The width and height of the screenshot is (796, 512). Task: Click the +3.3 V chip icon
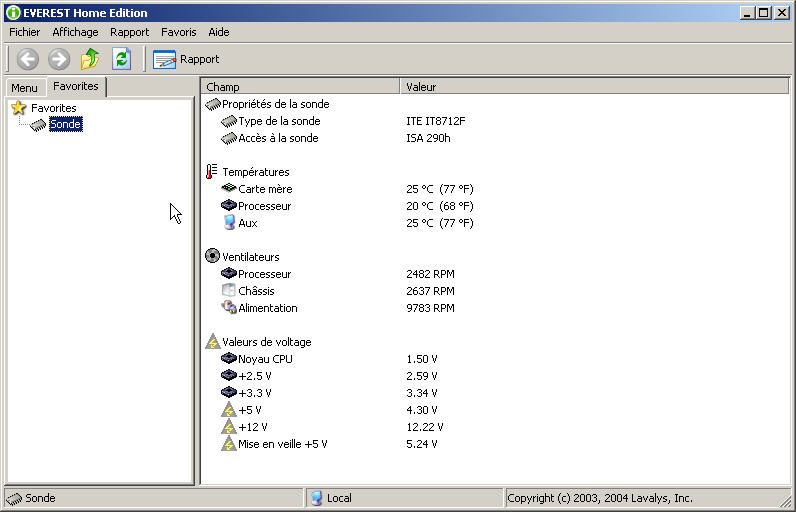pos(229,393)
